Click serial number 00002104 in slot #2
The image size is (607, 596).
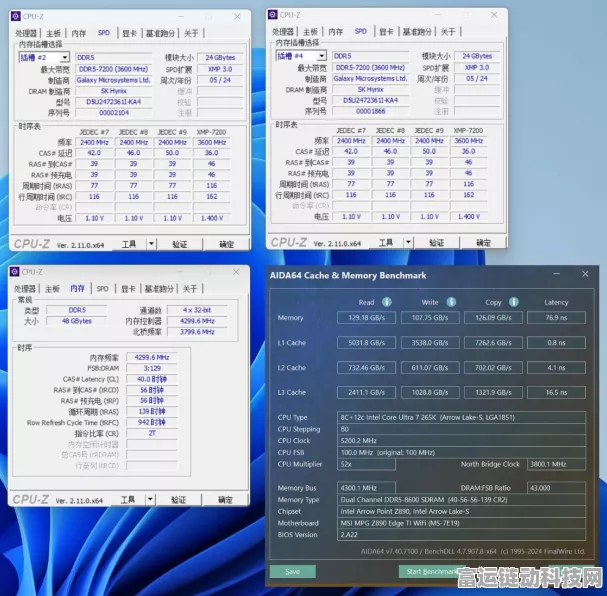coord(114,113)
